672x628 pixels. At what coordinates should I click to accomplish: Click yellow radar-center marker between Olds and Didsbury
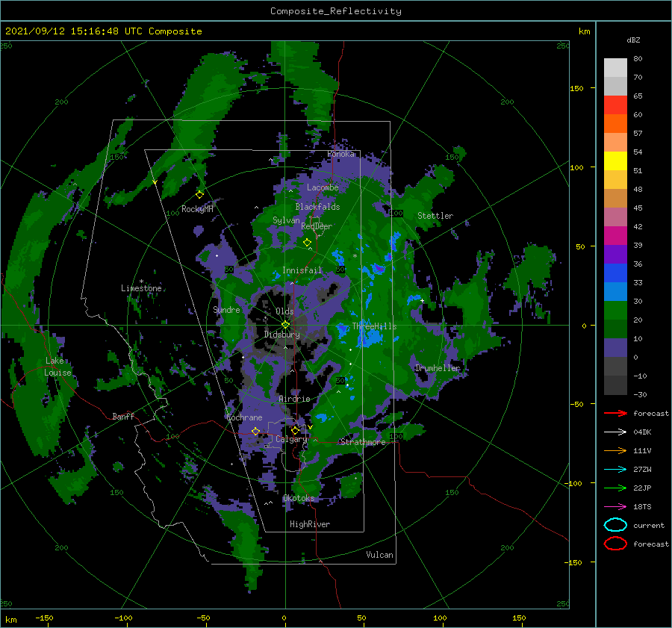pyautogui.click(x=285, y=325)
